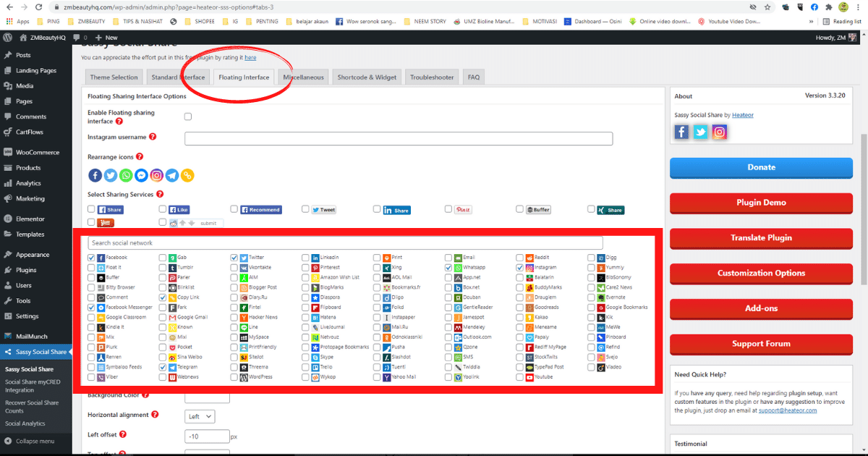Image resolution: width=868 pixels, height=456 pixels.
Task: Click the Left offset value field
Action: point(207,436)
